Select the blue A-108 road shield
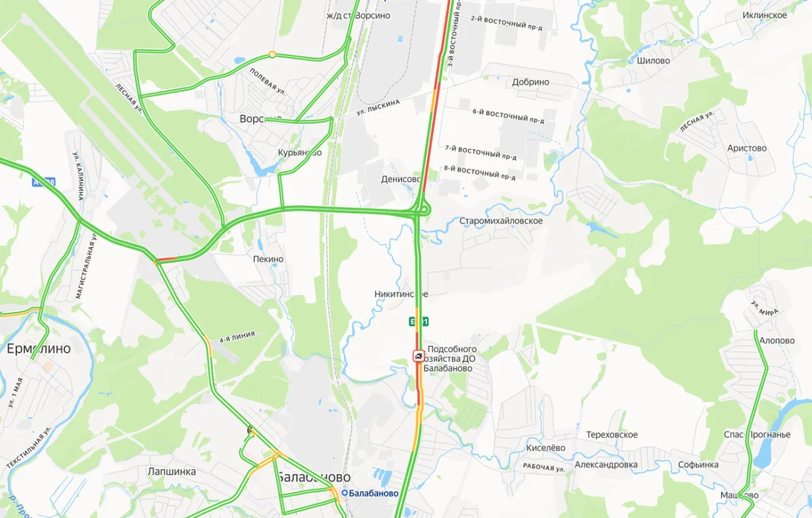The width and height of the screenshot is (812, 518). [x=43, y=182]
